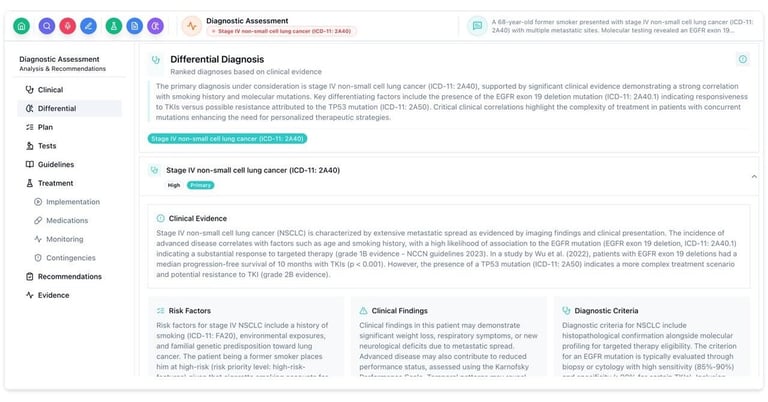Open the Clinical section in sidebar

coord(50,90)
